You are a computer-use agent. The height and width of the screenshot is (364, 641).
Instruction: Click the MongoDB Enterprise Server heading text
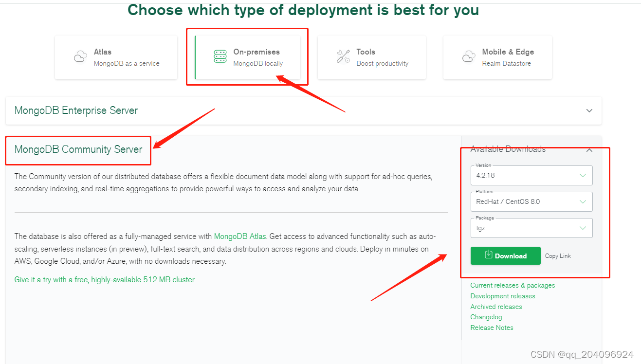point(76,110)
